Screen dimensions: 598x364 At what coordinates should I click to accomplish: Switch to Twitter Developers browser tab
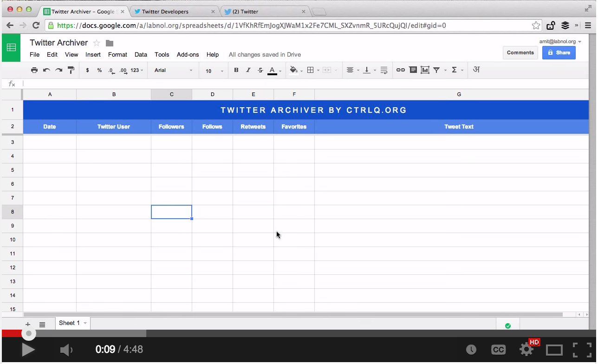(175, 11)
